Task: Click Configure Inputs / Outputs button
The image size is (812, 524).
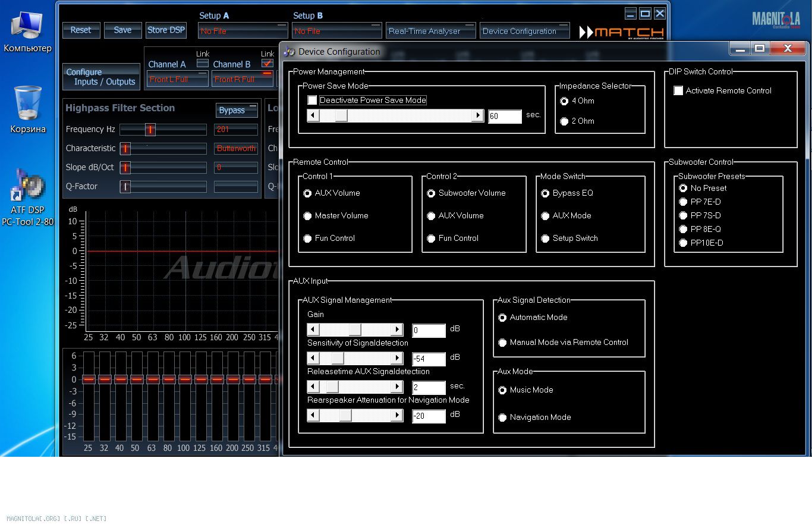Action: click(101, 77)
